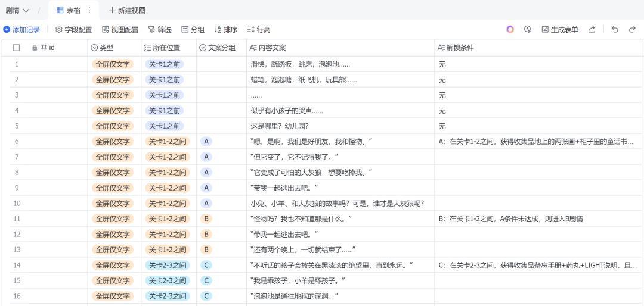This screenshot has height=306, width=644.
Task: Click 全屏仅文字 tag in row 1
Action: coord(113,64)
